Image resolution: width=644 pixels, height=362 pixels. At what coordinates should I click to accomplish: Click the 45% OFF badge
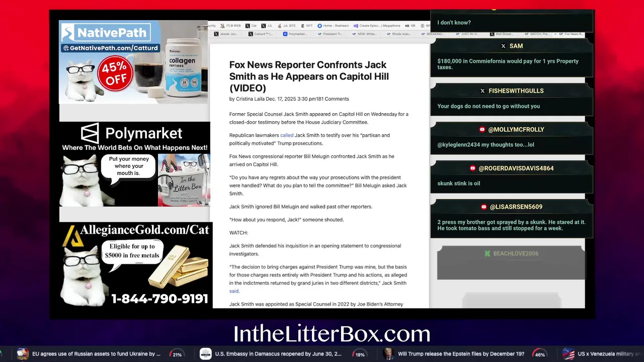(x=116, y=74)
